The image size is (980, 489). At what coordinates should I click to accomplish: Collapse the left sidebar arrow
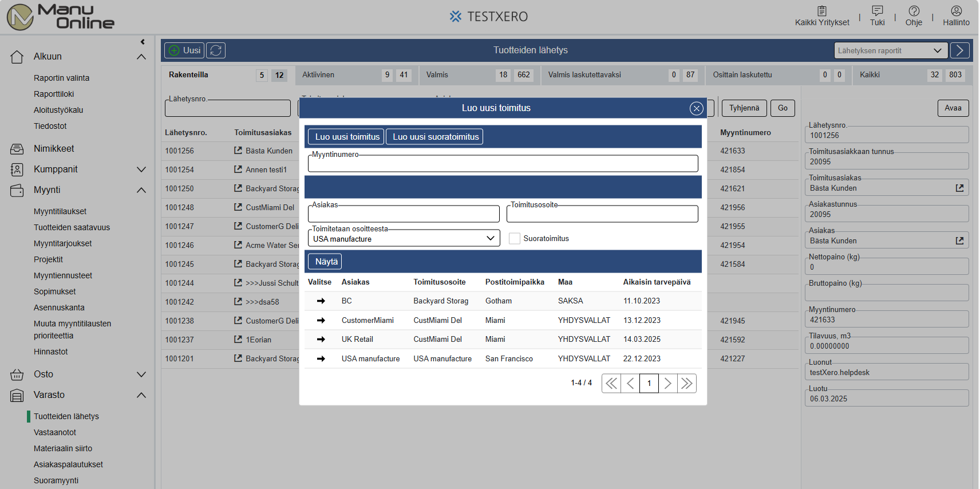(x=143, y=42)
